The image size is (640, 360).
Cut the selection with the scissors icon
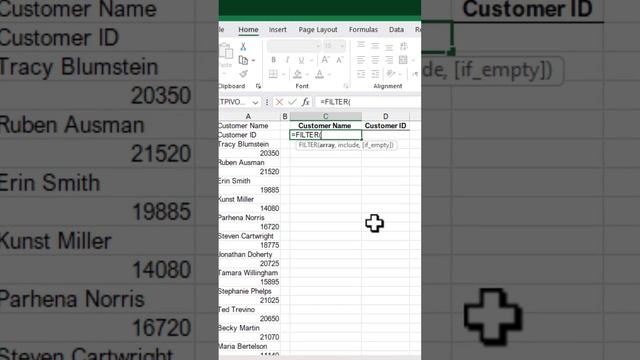point(243,46)
